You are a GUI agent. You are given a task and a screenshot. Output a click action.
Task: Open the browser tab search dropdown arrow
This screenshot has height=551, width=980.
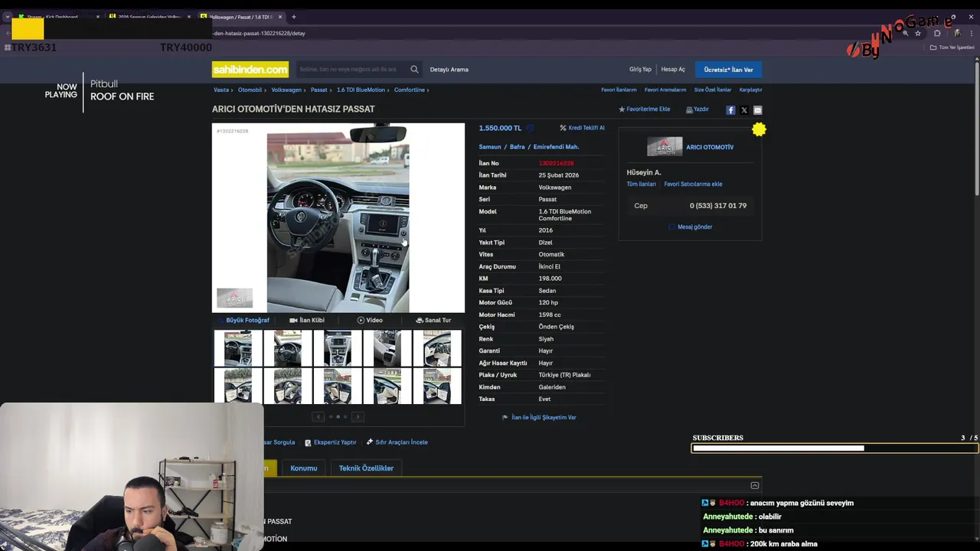[8, 17]
